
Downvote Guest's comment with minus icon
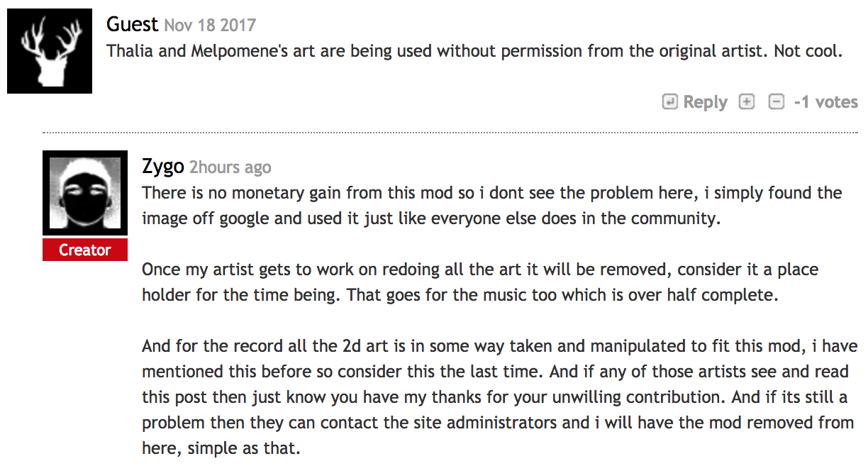[777, 102]
